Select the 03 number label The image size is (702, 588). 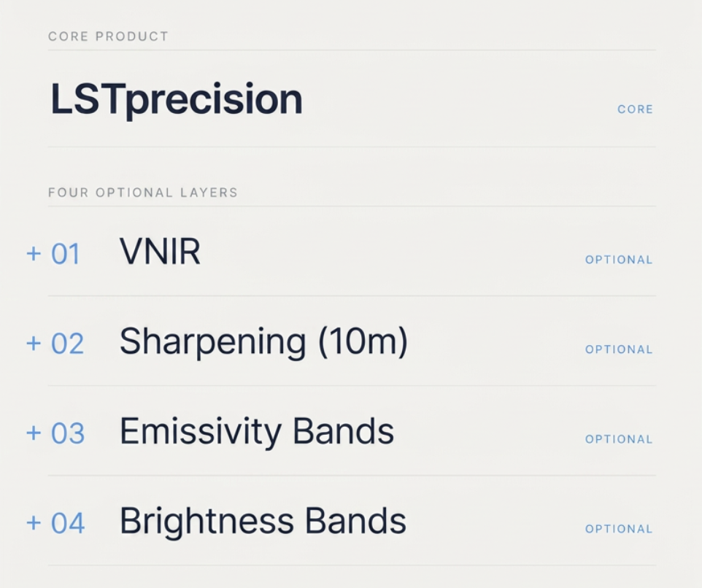[x=68, y=433]
